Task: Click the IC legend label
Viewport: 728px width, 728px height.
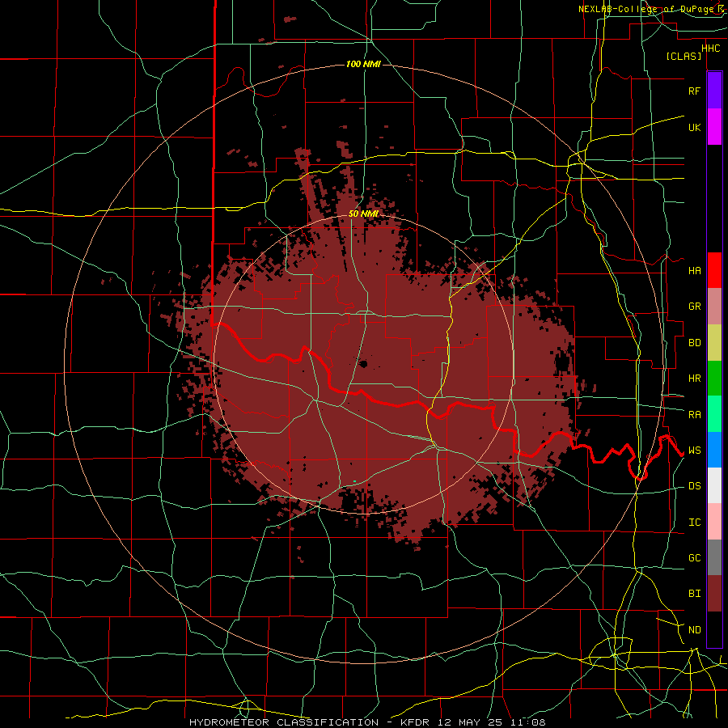Action: tap(694, 523)
